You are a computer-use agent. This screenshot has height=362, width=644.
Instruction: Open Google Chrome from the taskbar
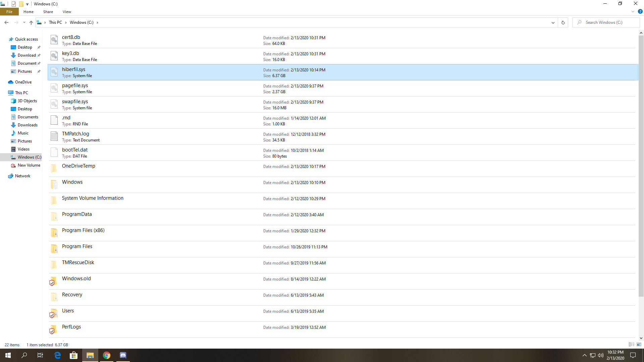click(x=107, y=355)
